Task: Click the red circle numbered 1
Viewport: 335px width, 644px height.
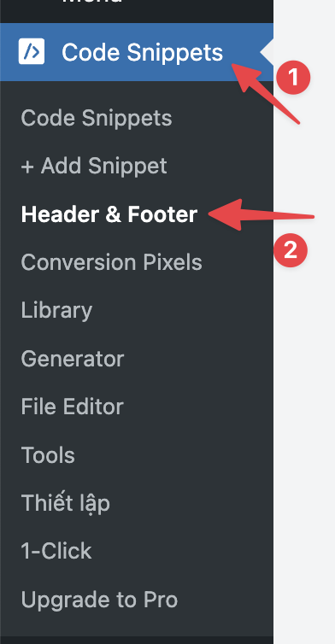Action: click(x=293, y=77)
